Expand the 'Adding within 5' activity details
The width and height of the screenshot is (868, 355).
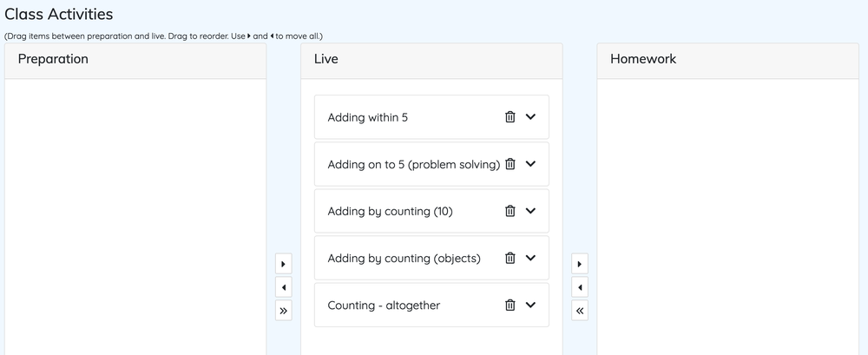click(531, 117)
